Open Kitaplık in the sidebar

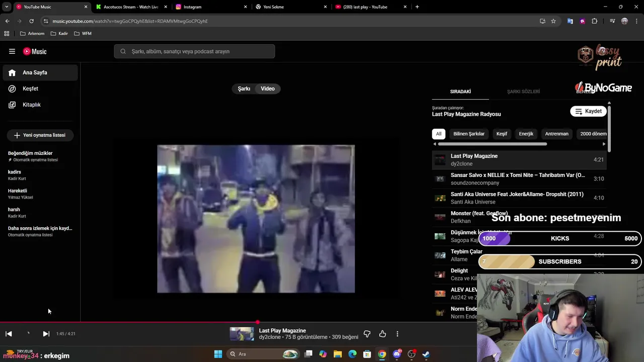coord(40,105)
